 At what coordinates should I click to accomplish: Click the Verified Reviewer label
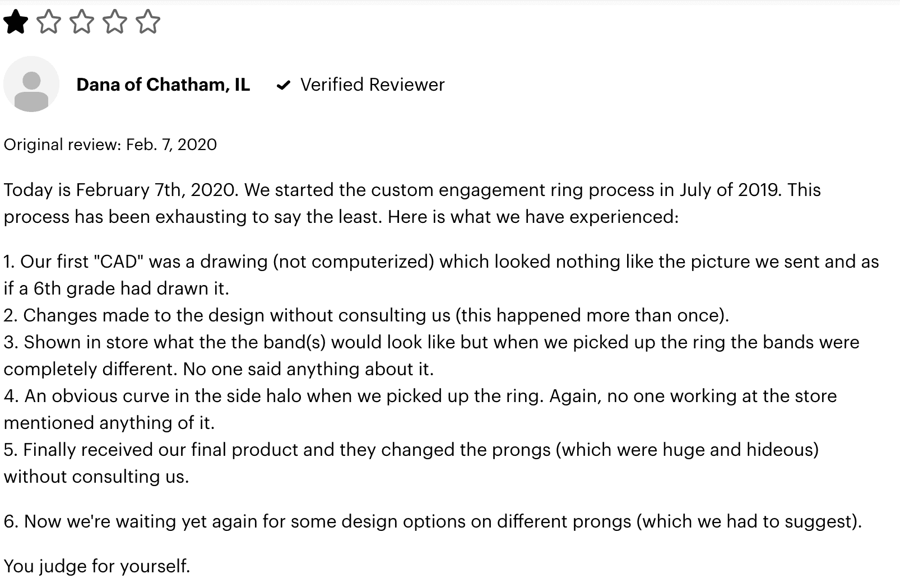coord(372,85)
